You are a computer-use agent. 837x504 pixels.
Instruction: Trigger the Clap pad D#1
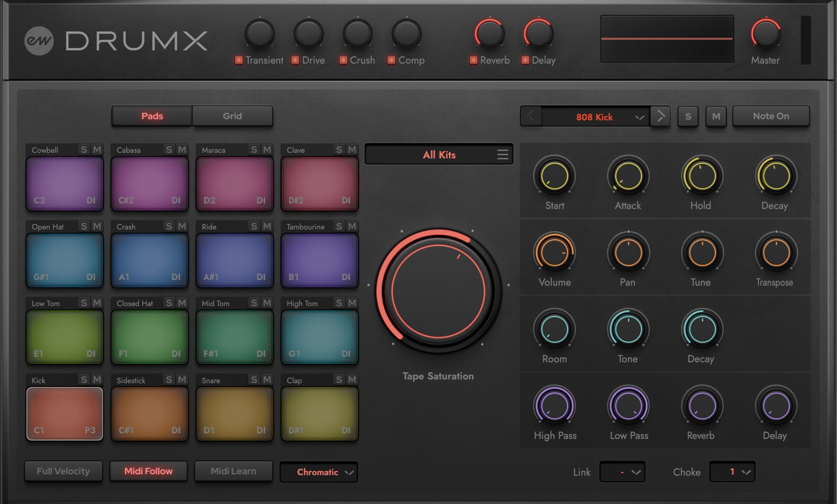point(320,413)
